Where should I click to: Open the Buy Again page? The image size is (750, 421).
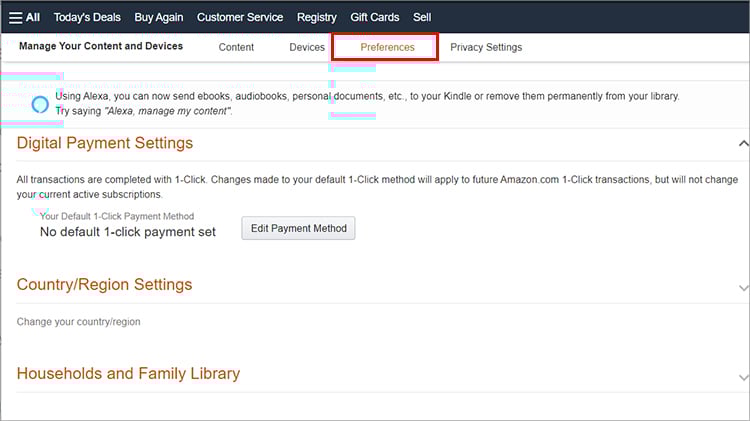point(159,17)
